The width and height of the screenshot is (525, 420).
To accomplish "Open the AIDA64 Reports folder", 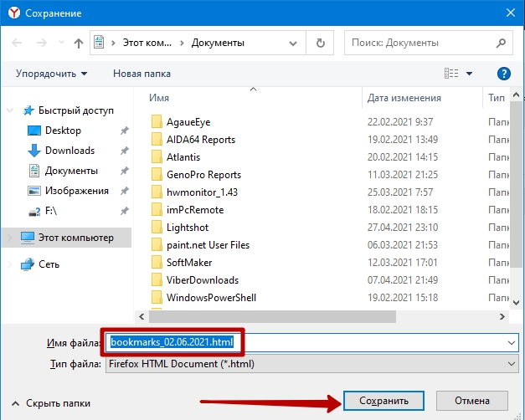I will pyautogui.click(x=201, y=140).
